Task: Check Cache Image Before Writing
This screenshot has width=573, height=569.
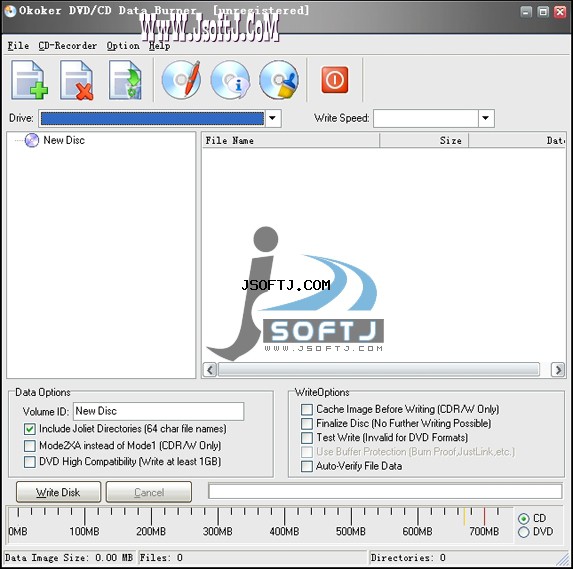Action: 307,409
